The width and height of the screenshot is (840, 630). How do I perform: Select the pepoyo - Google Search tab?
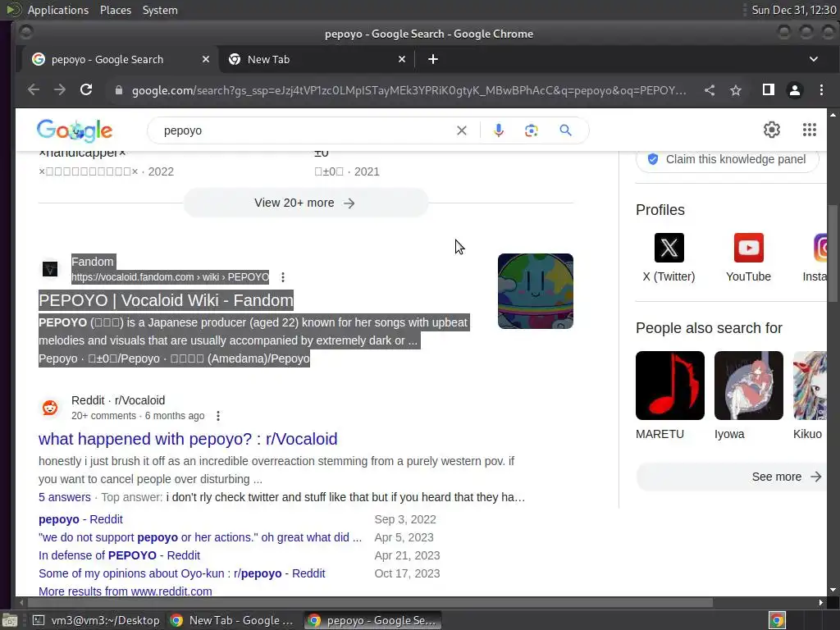tap(120, 59)
